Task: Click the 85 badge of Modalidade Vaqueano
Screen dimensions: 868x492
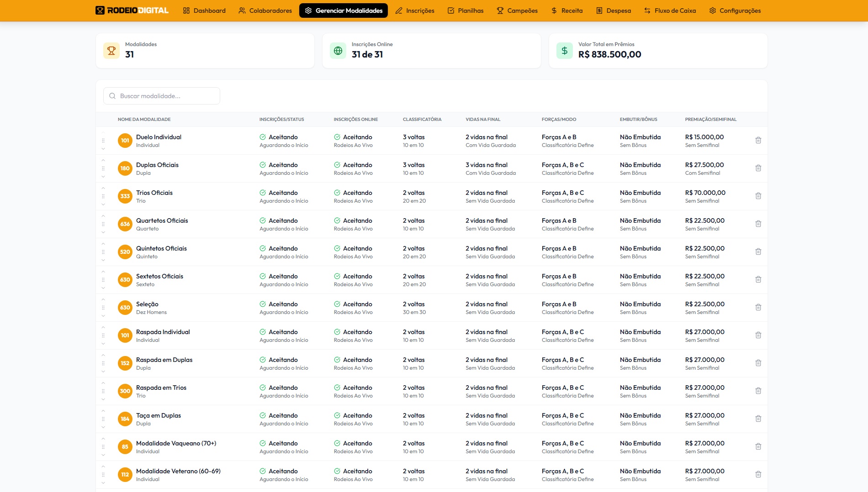Action: coord(125,447)
